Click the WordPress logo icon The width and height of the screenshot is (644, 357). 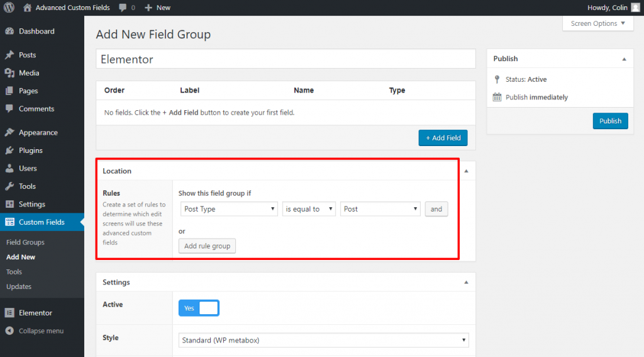tap(9, 8)
